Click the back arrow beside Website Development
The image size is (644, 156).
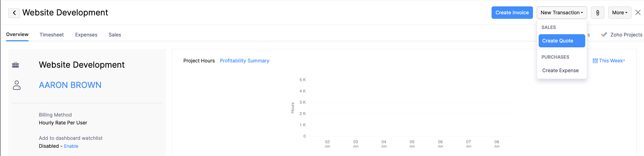14,13
